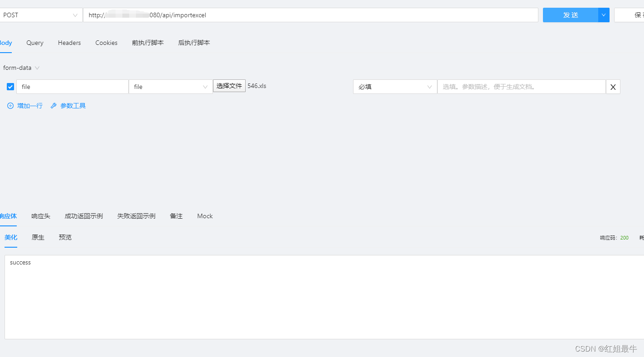Open the send button's dropdown arrow

603,15
